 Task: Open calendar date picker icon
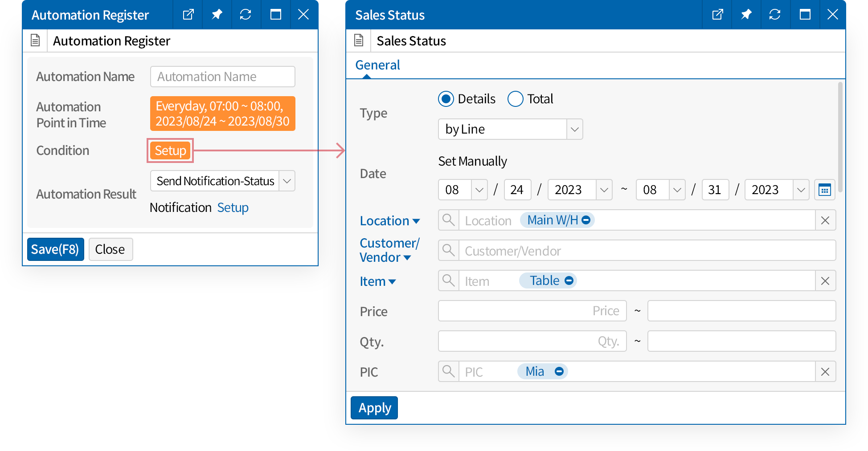pos(824,190)
